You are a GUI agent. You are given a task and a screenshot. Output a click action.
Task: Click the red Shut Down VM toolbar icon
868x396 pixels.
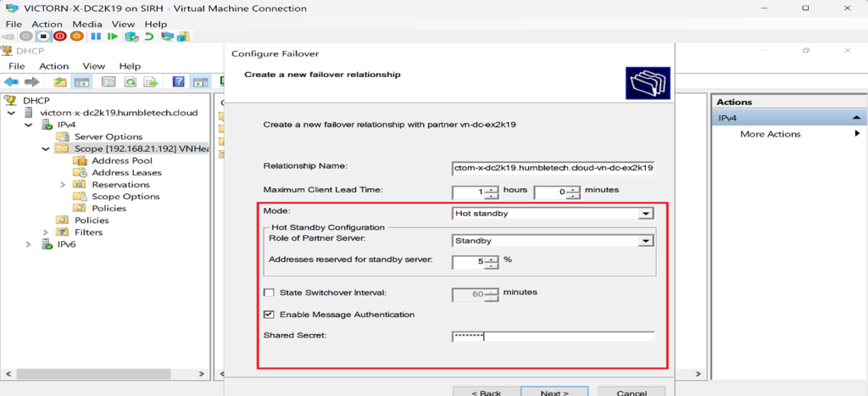coord(60,36)
